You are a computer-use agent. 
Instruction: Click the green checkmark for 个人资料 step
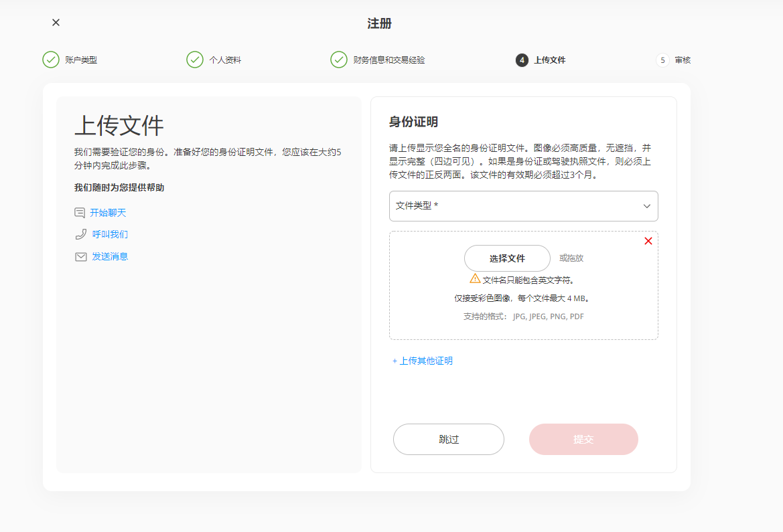(194, 60)
